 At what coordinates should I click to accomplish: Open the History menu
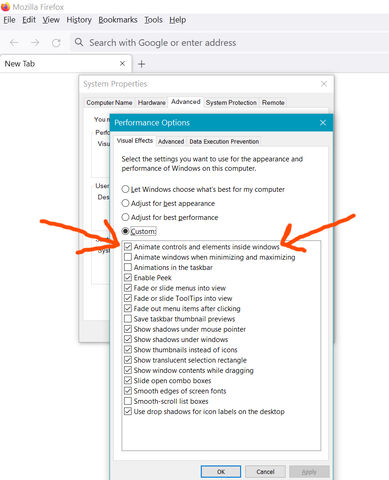79,20
